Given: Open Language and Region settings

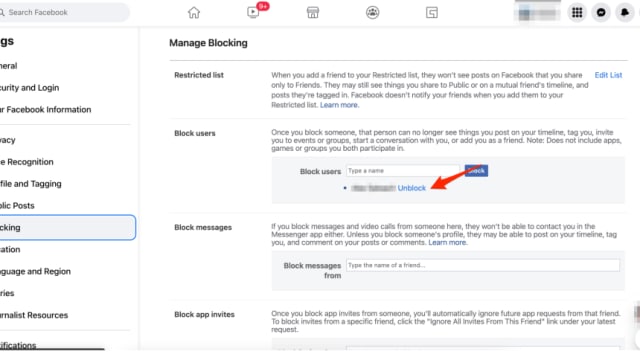Looking at the screenshot, I should tap(35, 271).
